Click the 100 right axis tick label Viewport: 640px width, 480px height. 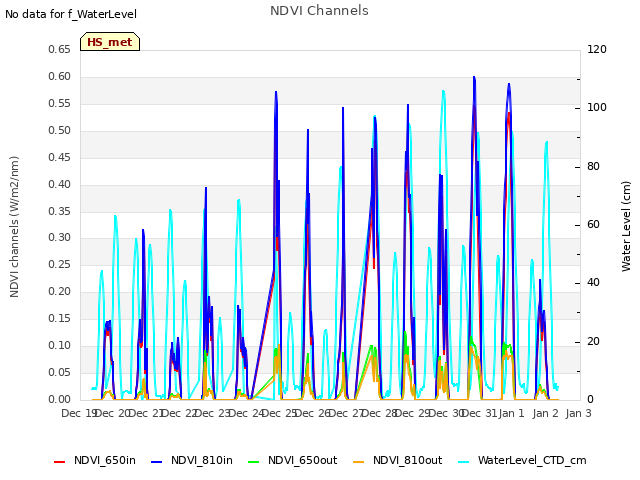pos(597,108)
